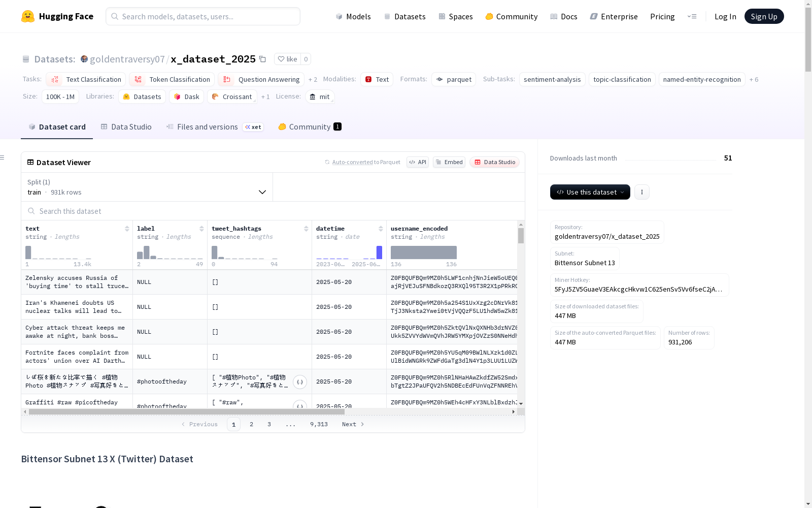Click the Hugging Face logo icon
This screenshot has height=508, width=812.
(x=28, y=16)
